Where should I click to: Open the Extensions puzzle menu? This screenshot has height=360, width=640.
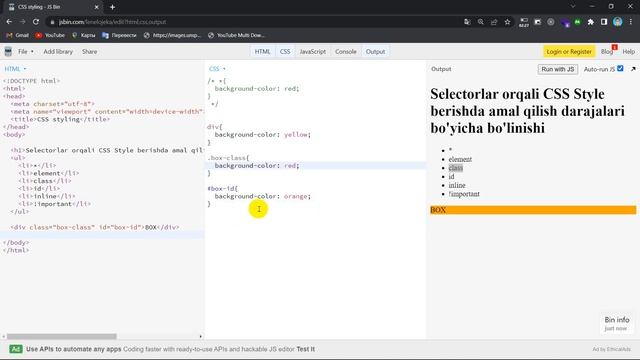tap(591, 22)
